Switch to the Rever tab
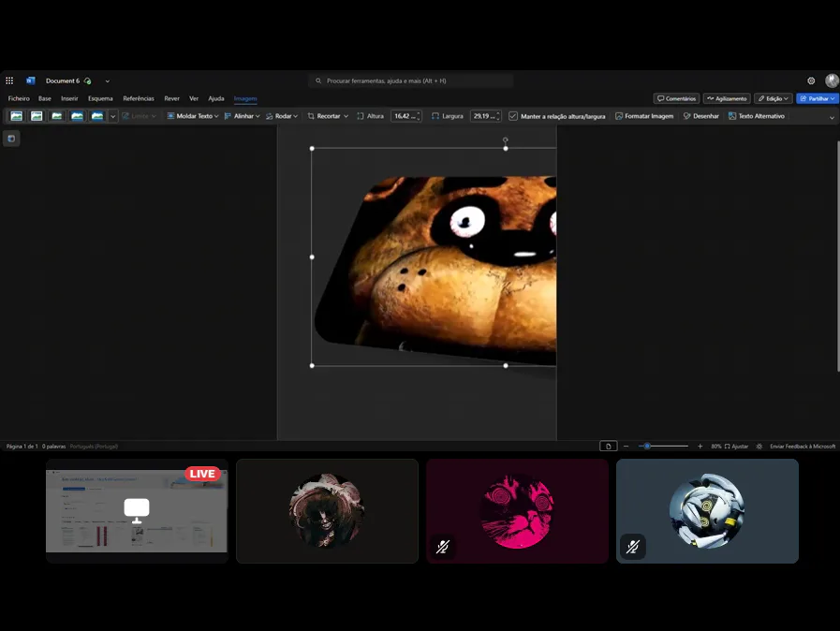 tap(172, 98)
